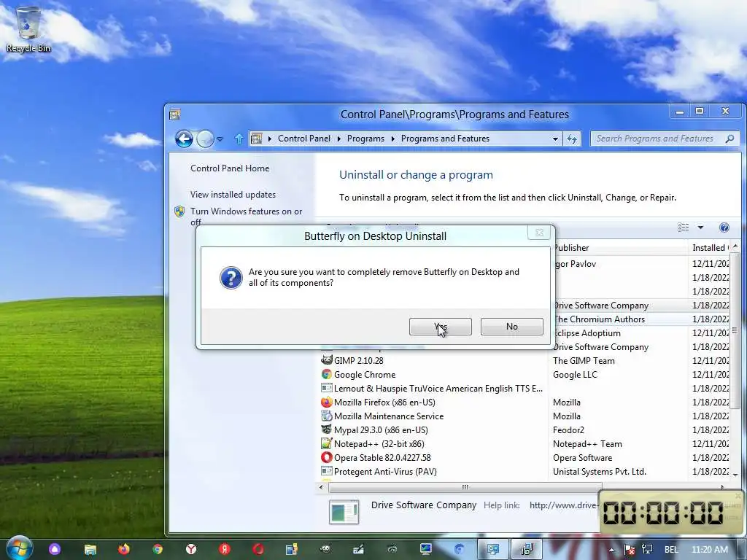Click the Opera icon in program list
The width and height of the screenshot is (747, 560).
(326, 457)
